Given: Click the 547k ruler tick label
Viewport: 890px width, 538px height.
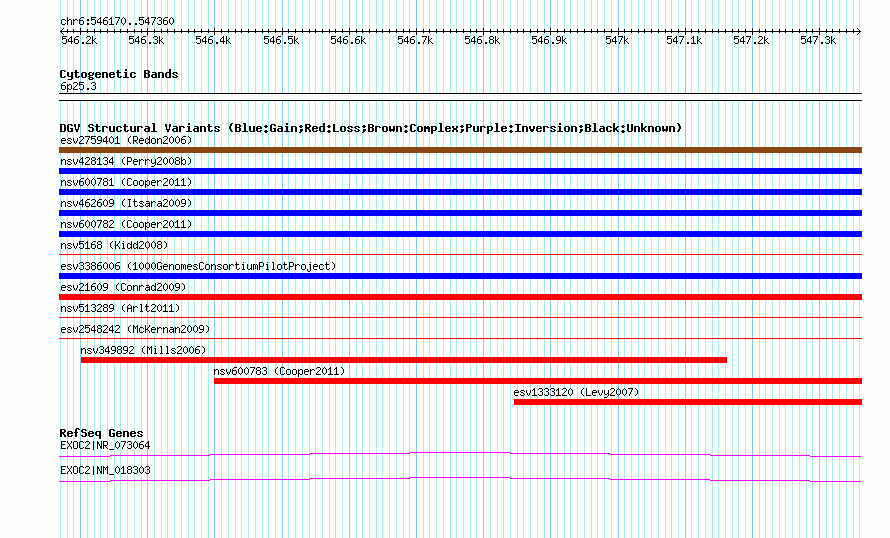Looking at the screenshot, I should [x=617, y=40].
